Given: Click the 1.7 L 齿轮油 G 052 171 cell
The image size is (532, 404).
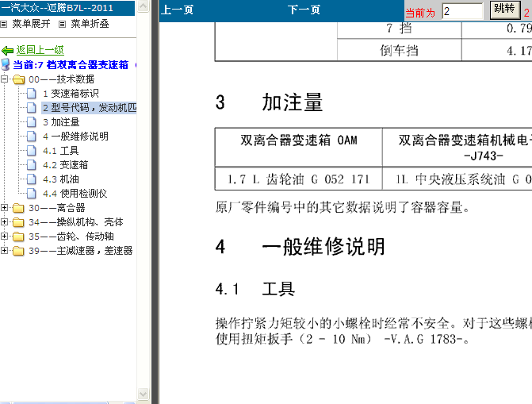Looking at the screenshot, I should tap(299, 179).
